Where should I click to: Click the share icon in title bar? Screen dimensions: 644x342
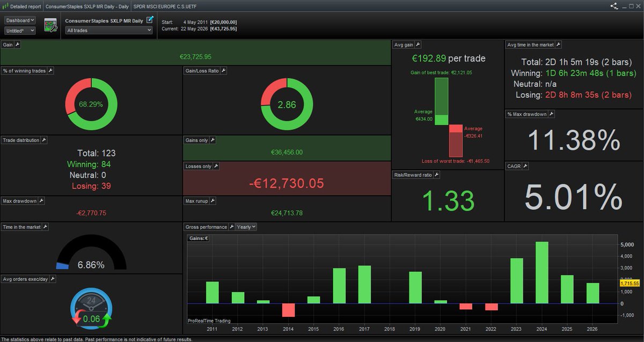[613, 6]
